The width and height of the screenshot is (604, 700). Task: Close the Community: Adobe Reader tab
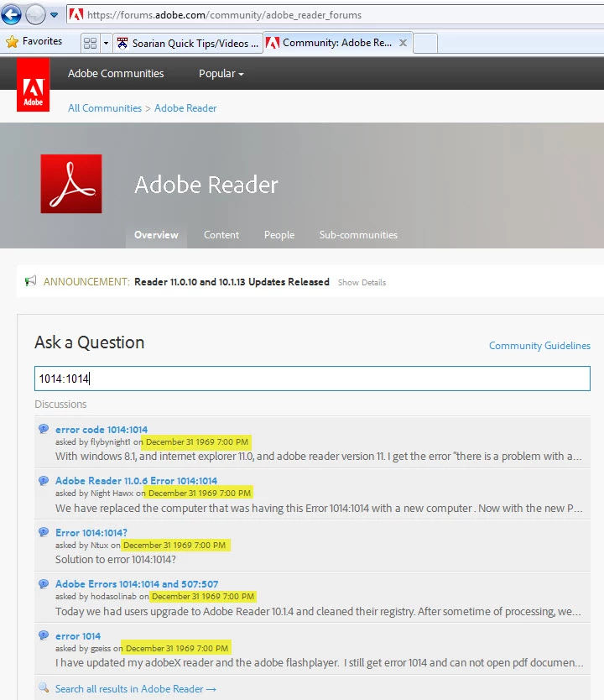(403, 43)
